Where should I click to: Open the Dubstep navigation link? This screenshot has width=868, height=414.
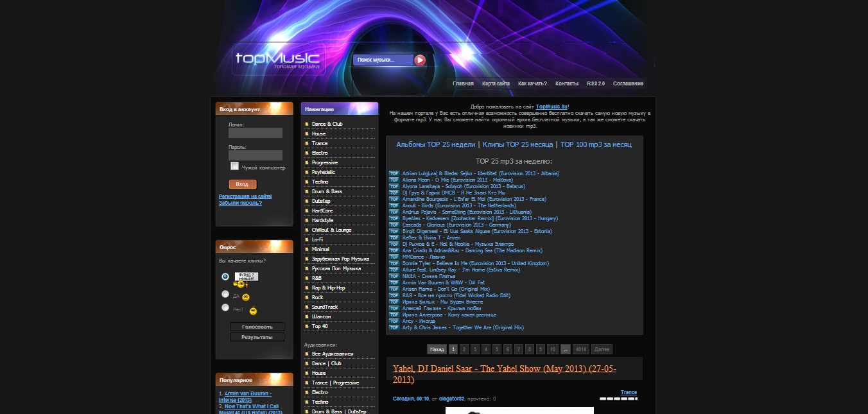(x=322, y=201)
